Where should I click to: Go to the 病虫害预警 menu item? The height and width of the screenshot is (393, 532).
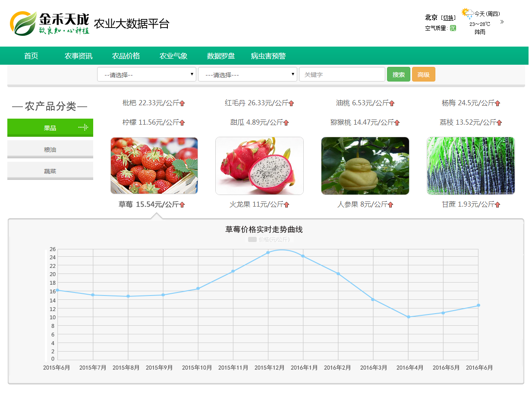pos(268,56)
